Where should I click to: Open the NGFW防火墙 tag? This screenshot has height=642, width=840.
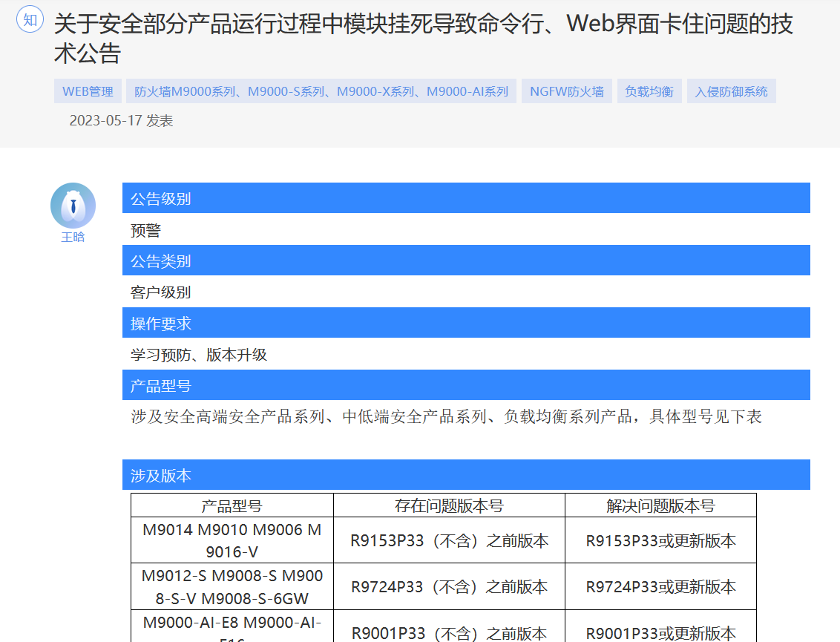(x=567, y=91)
